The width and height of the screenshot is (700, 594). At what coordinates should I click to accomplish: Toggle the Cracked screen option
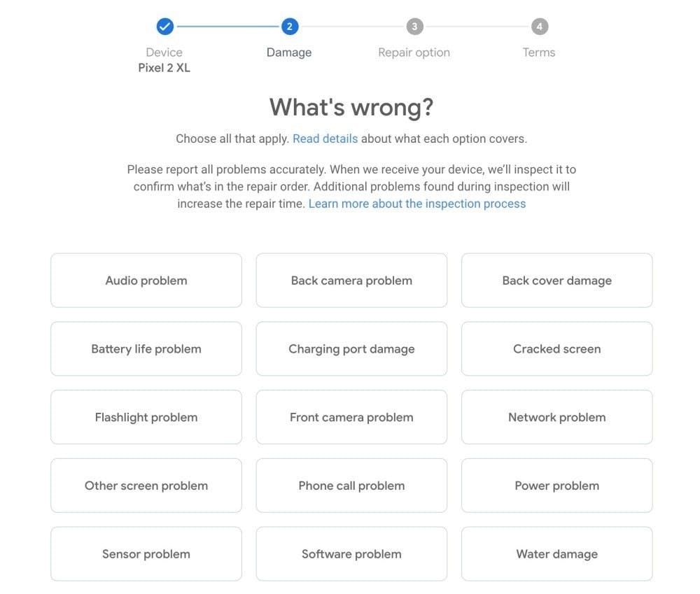[x=556, y=349]
